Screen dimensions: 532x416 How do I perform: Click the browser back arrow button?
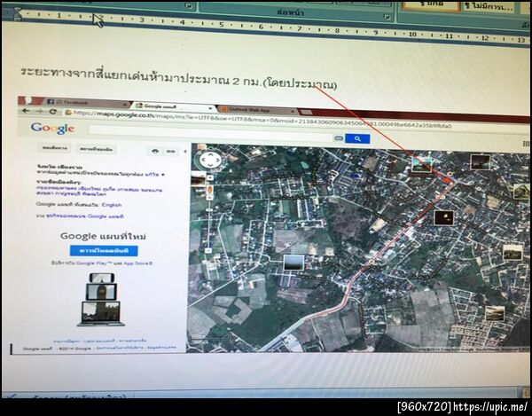pyautogui.click(x=26, y=111)
